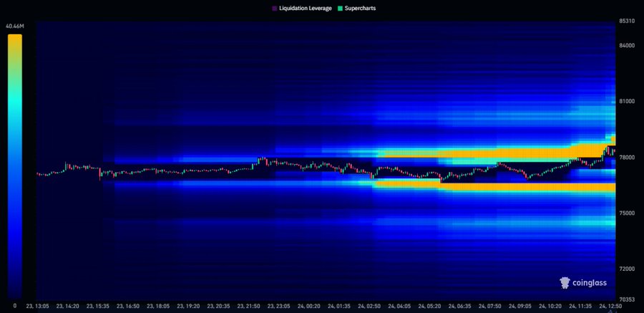
Task: Click the 23, 14:20 time axis label
Action: coord(68,307)
